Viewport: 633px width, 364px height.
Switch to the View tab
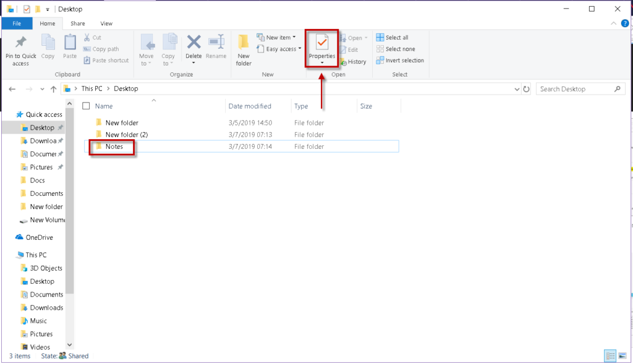point(106,23)
